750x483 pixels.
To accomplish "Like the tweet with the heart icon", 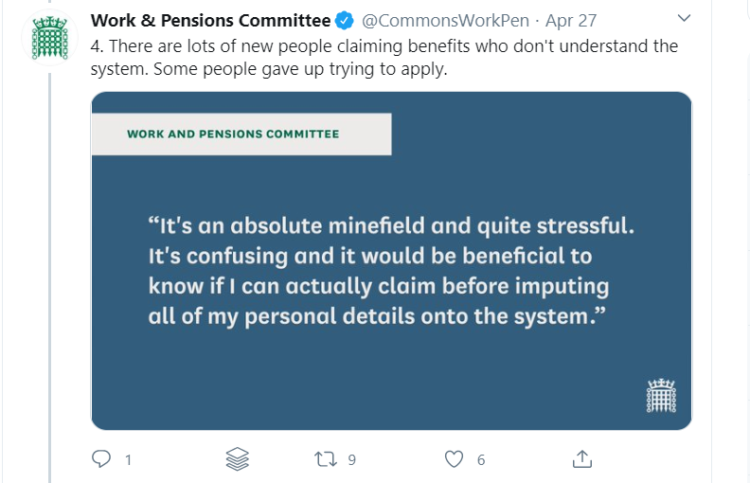I will tap(453, 459).
